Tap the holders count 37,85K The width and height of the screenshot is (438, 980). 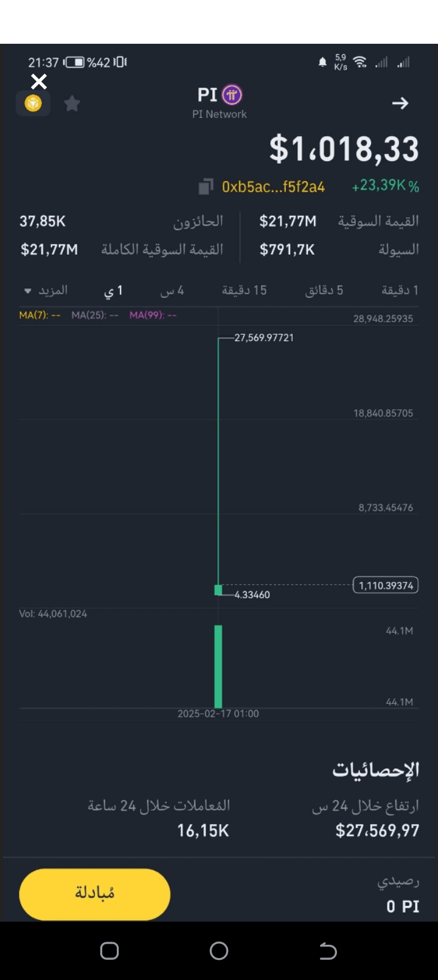[x=43, y=221]
